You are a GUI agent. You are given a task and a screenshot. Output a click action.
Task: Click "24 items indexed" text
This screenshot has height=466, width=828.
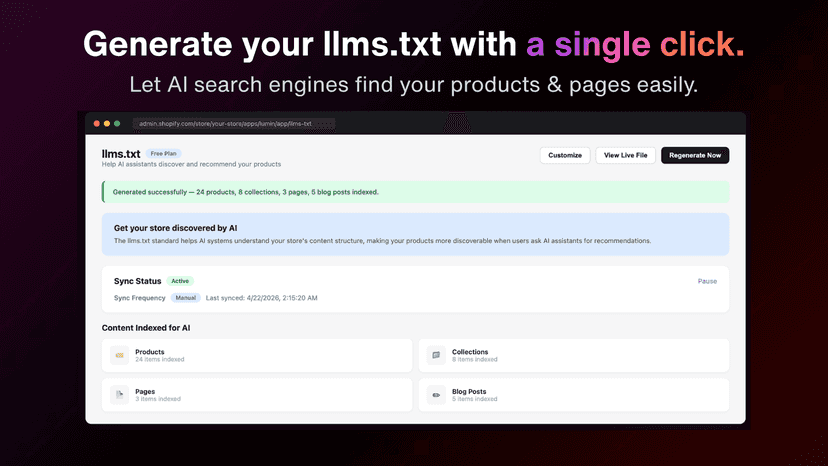click(159, 360)
